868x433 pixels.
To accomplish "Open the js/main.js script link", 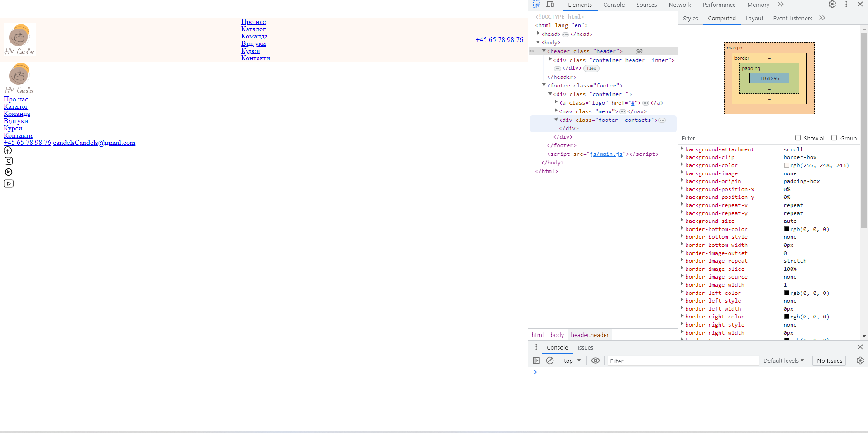I will pos(606,154).
